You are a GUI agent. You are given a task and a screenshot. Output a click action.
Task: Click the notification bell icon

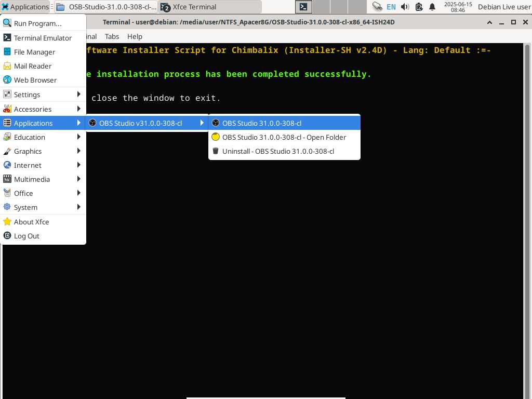click(x=432, y=7)
